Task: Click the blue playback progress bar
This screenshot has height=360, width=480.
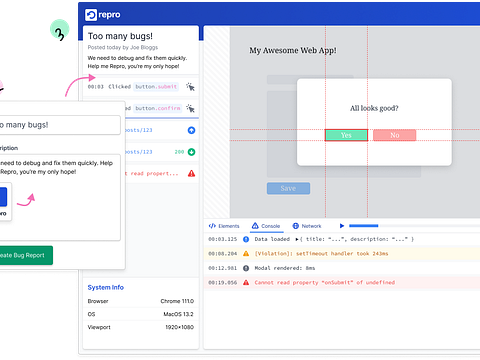Action: (363, 226)
